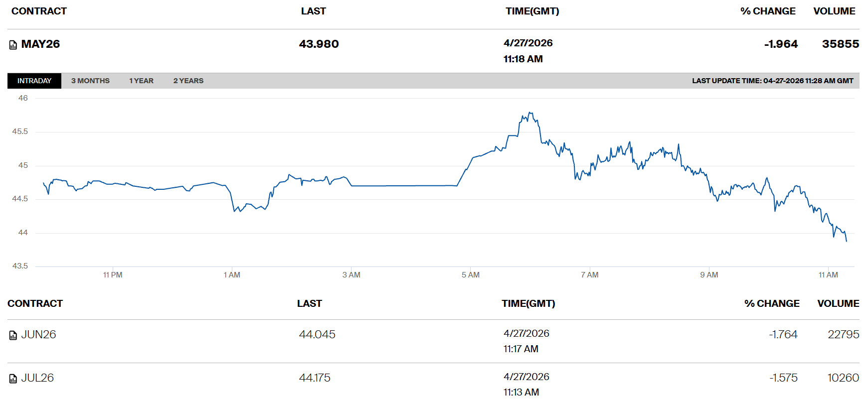Click the top VOLUME column header
Image resolution: width=868 pixels, height=401 pixels.
(x=834, y=11)
